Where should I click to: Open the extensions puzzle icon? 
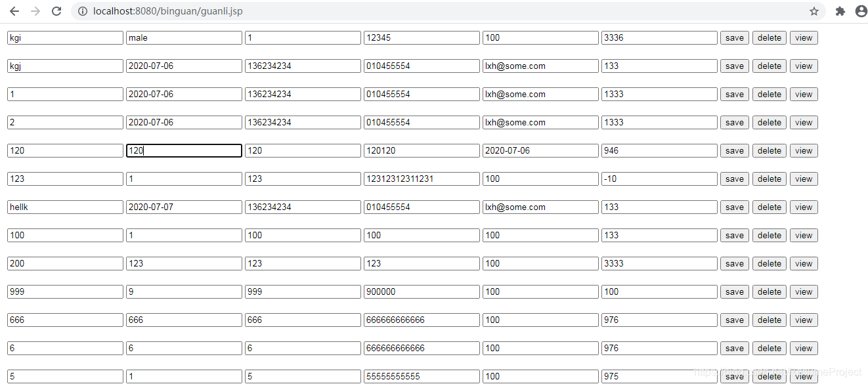point(840,11)
